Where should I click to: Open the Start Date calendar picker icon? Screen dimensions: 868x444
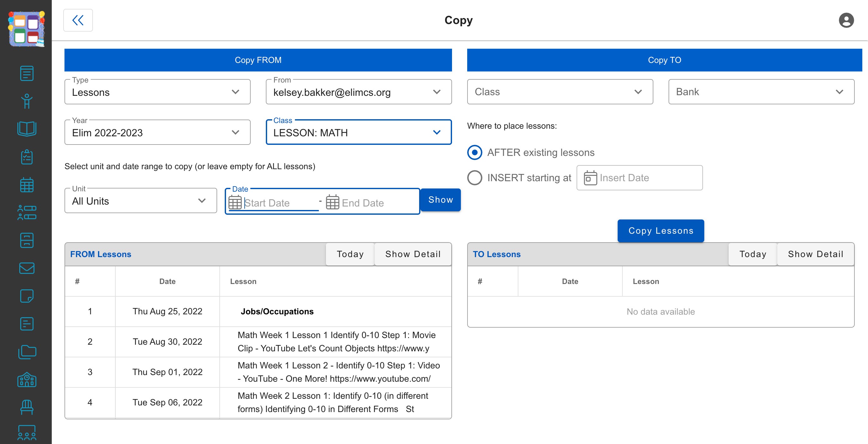[x=235, y=203]
